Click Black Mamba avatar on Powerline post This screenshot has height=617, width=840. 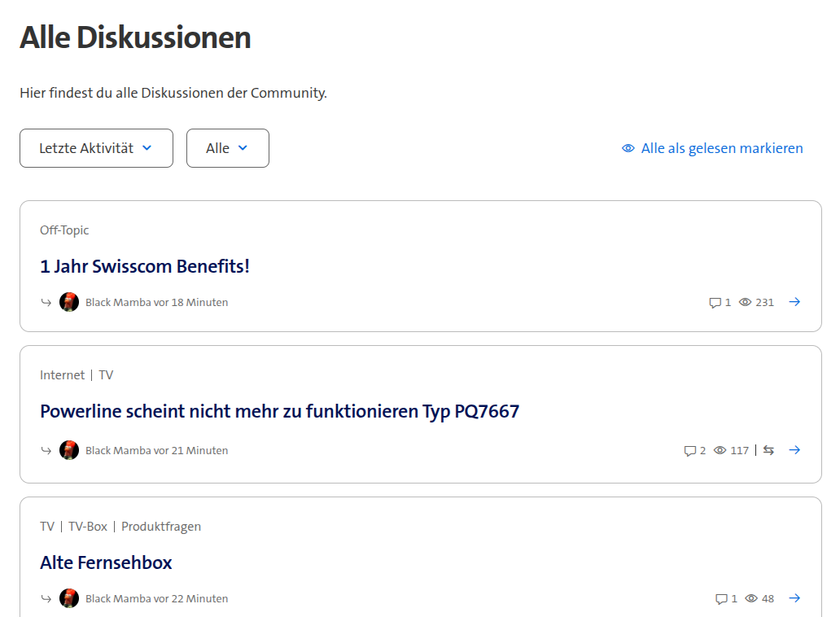[x=69, y=450]
